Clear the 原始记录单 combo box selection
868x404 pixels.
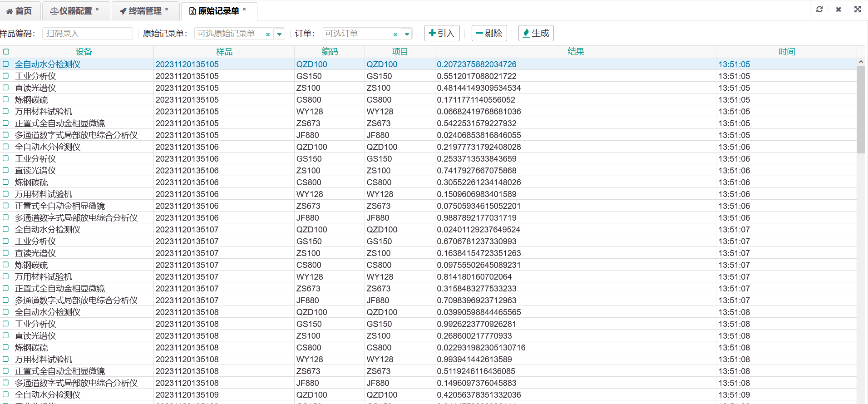tap(268, 34)
